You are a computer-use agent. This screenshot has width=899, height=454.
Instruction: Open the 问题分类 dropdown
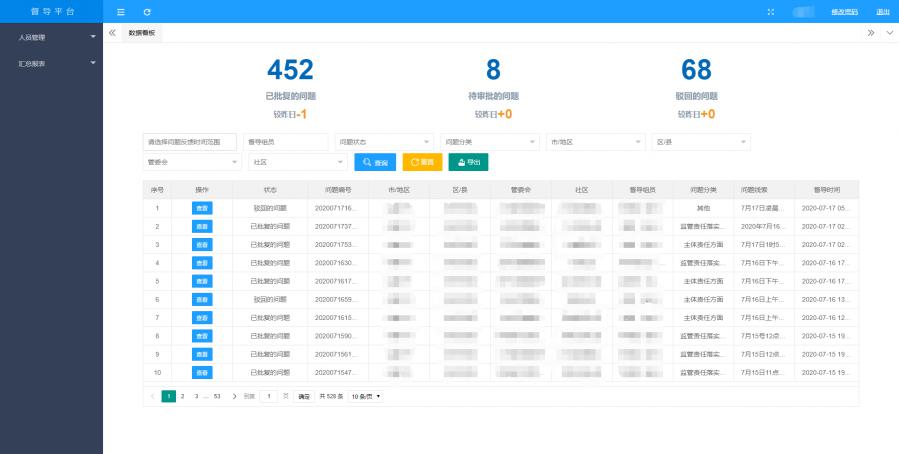pos(490,142)
